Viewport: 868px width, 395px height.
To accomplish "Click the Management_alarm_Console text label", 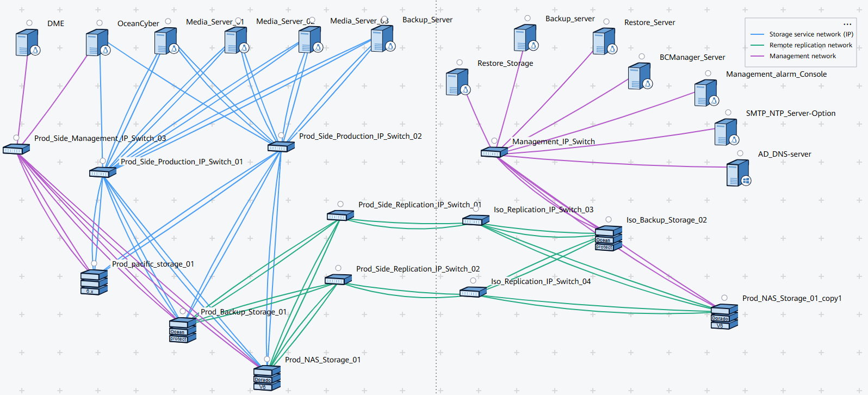I will (x=776, y=74).
